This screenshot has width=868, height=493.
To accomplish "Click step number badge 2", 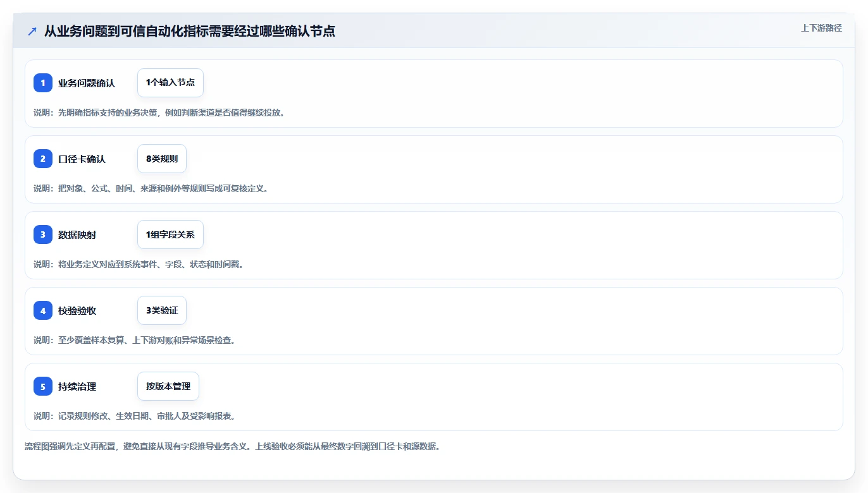I will click(x=43, y=159).
